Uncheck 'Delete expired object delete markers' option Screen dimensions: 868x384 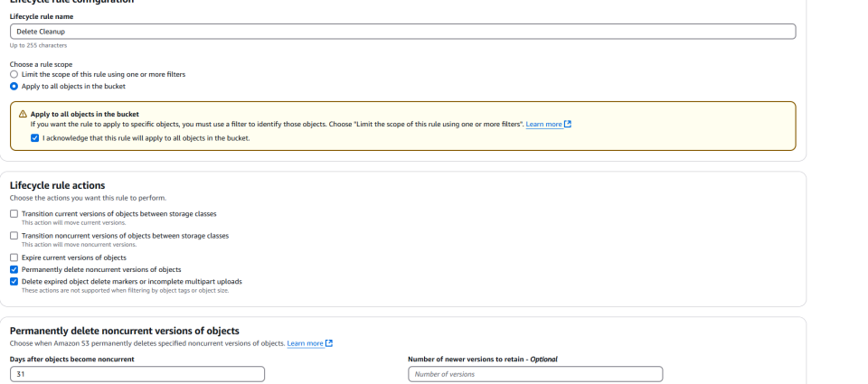[x=14, y=281]
